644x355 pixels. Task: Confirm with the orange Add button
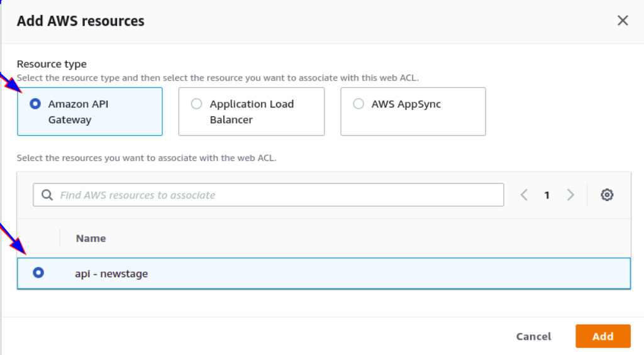pos(603,336)
